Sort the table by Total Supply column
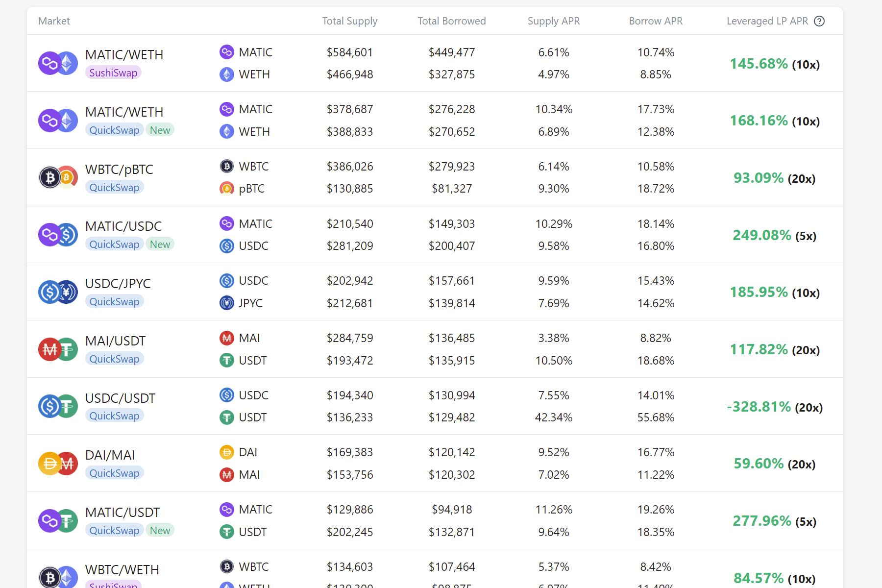882x588 pixels. click(x=349, y=21)
